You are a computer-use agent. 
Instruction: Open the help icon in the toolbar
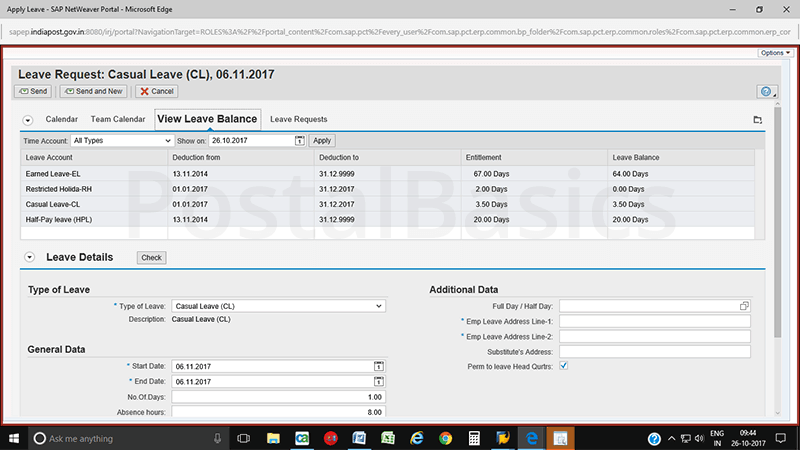[x=765, y=91]
